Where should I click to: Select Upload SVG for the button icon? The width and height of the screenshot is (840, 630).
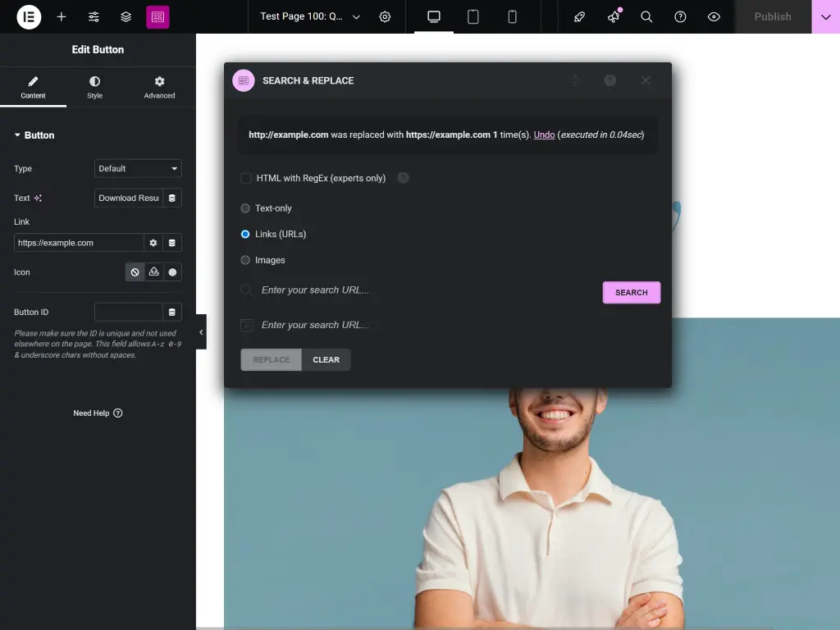click(153, 272)
